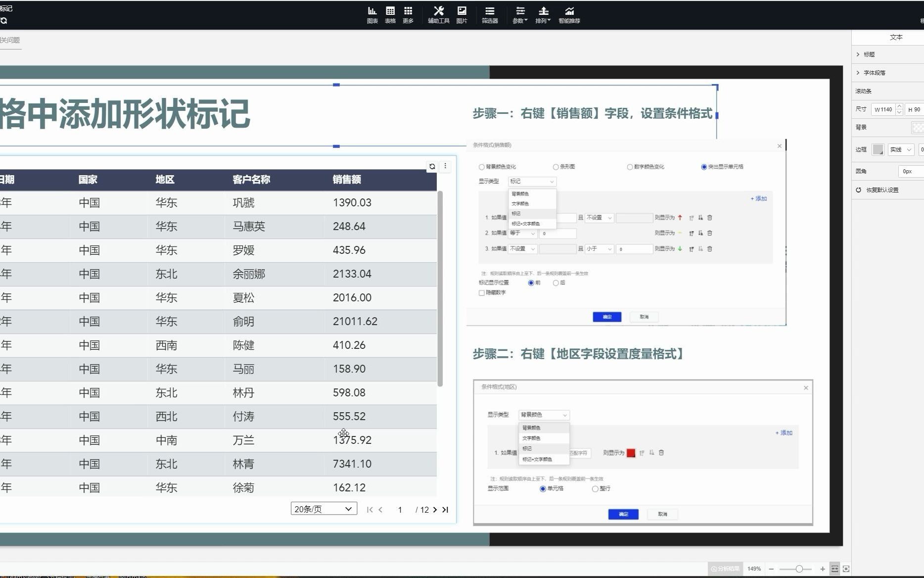Select the 步骤一 step text block
Screen dimensions: 924x578
pos(592,113)
